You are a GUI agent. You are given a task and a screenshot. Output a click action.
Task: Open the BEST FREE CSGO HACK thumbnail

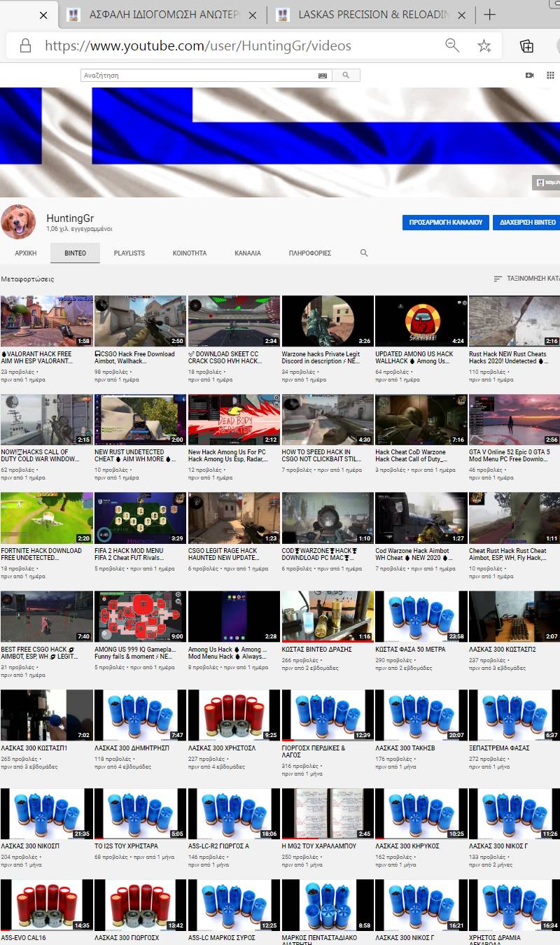tap(47, 617)
